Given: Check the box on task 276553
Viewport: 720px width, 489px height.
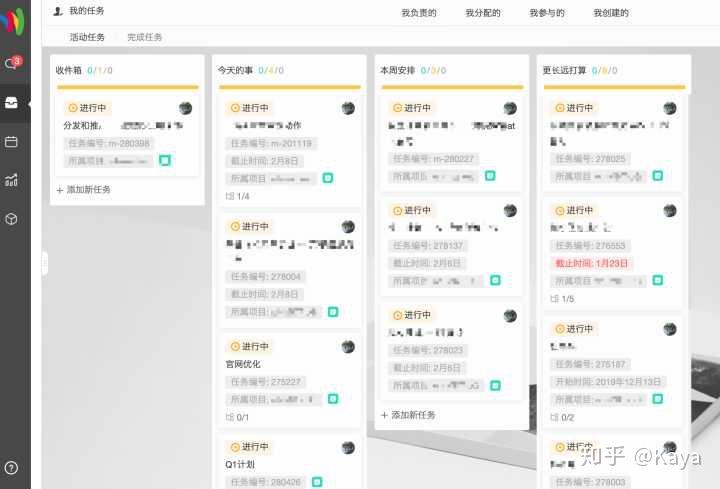Looking at the screenshot, I should tap(658, 280).
